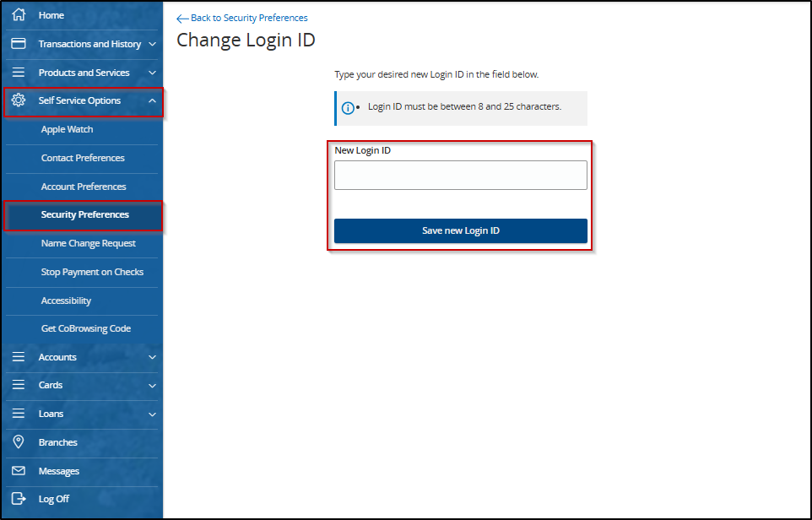Open the Get CoBrowsing Code page
Screen dimensions: 812x520
point(84,328)
